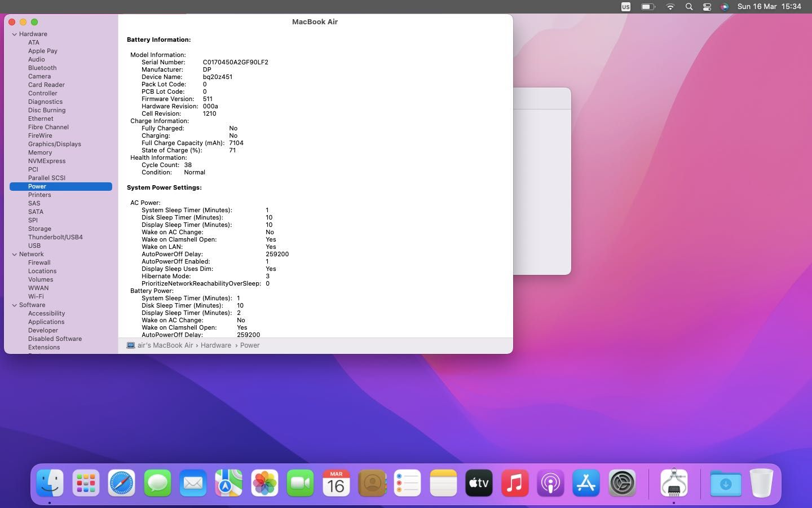Open Launchpad in the dock
The image size is (812, 508).
click(86, 483)
